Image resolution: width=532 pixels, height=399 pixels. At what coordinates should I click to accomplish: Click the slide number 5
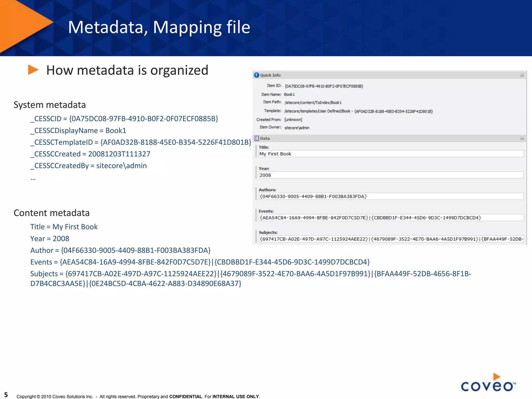(x=6, y=395)
